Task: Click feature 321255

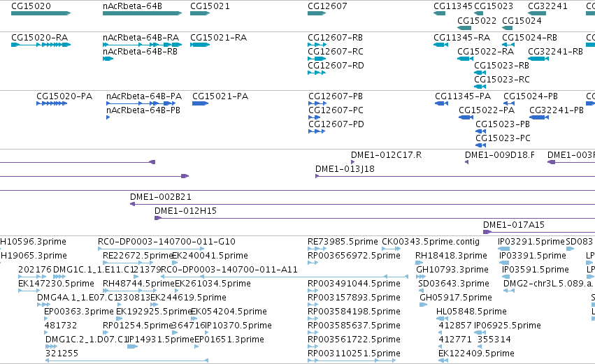Action: [x=62, y=354]
